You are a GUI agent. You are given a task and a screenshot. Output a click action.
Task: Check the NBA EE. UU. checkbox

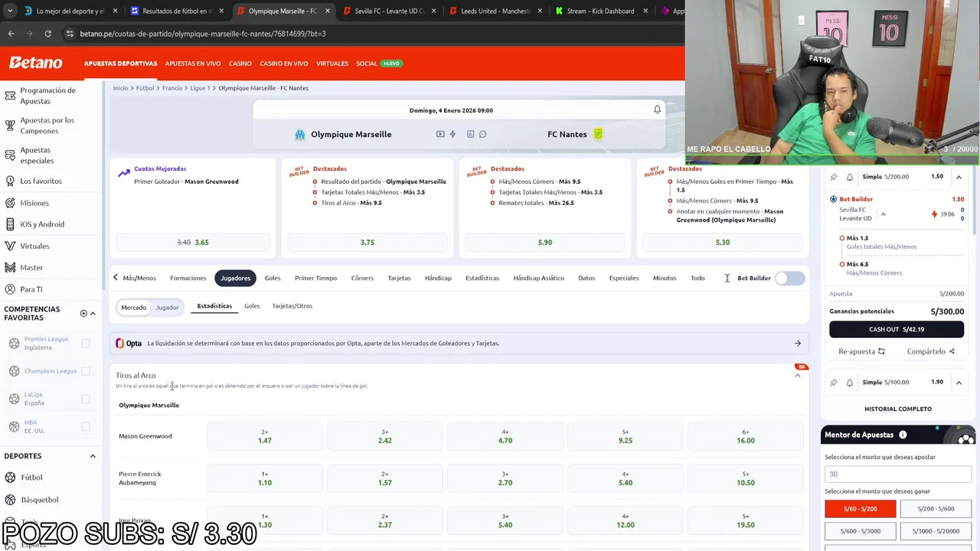pos(86,426)
